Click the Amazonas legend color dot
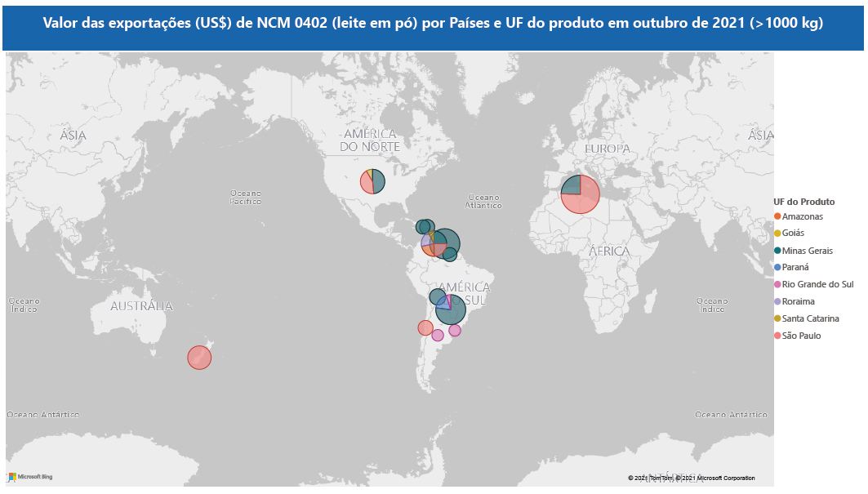Image resolution: width=868 pixels, height=494 pixels. [x=777, y=216]
